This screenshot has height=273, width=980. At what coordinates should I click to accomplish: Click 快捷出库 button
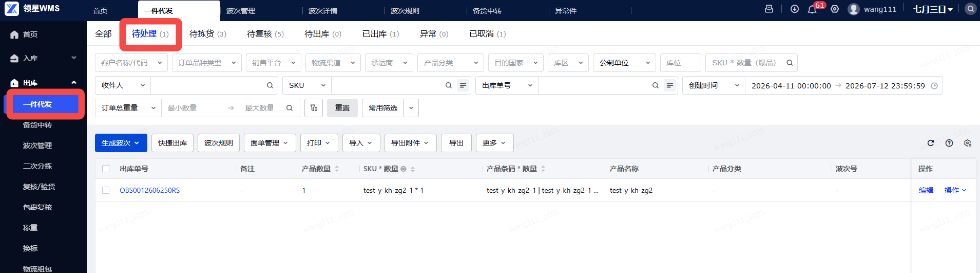172,143
